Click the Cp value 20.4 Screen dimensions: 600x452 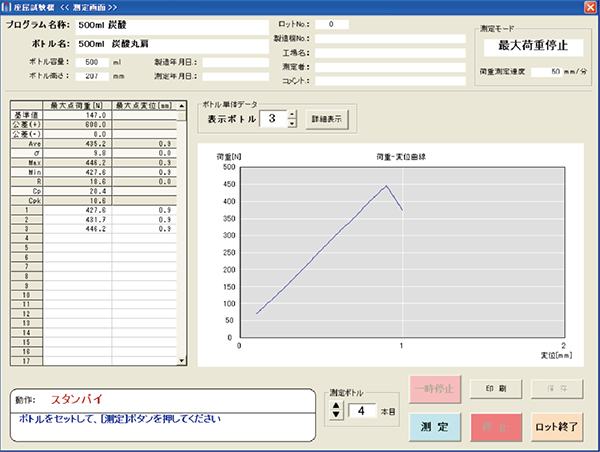[78, 191]
